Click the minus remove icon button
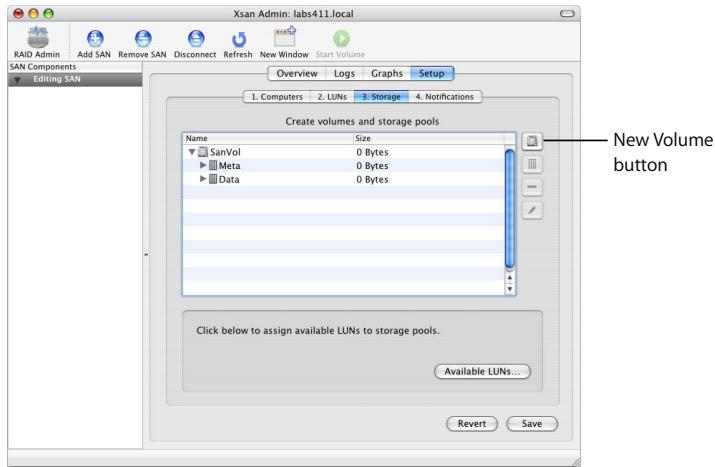715x467 pixels. [x=532, y=187]
